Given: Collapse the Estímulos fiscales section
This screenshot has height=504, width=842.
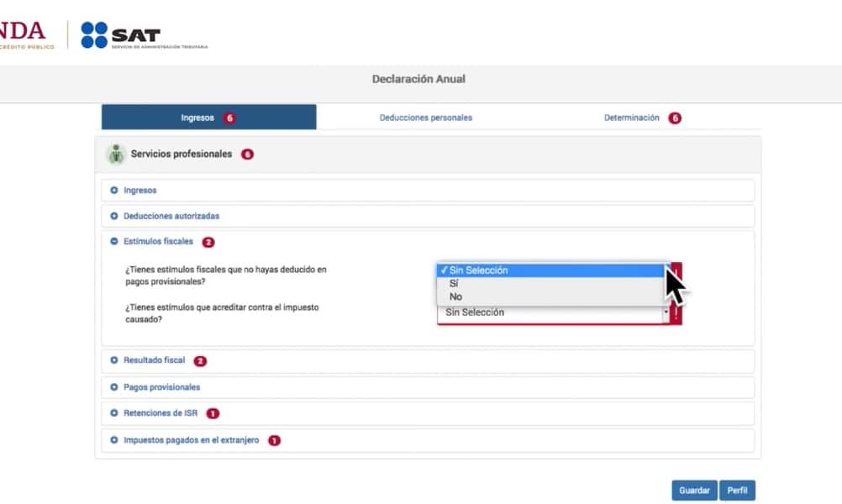Looking at the screenshot, I should point(157,242).
